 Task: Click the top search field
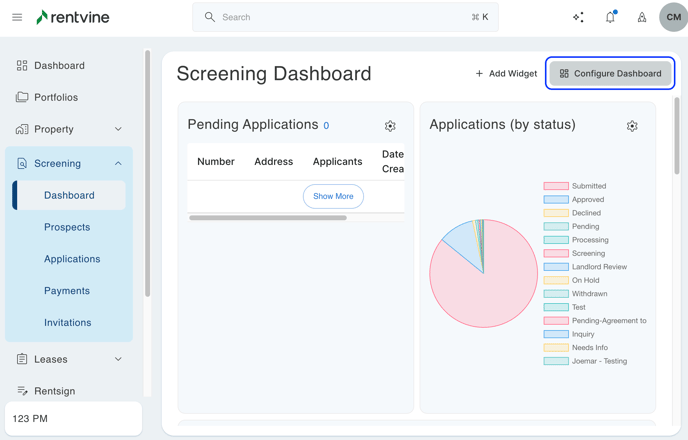tap(345, 17)
